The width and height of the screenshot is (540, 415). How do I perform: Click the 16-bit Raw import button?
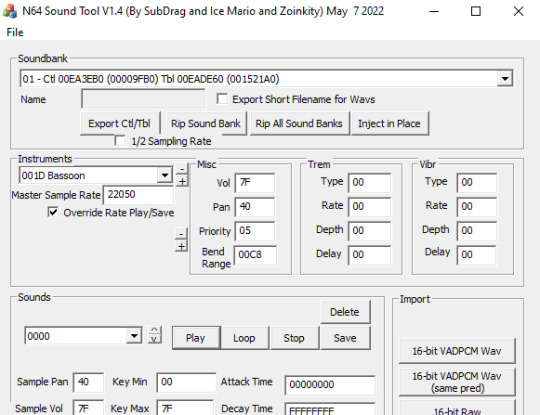pyautogui.click(x=457, y=408)
